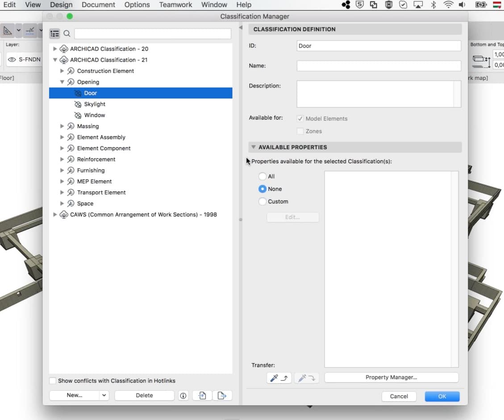Viewport: 504px width, 420px height.
Task: Click the ID field containing Door
Action: tap(379, 46)
